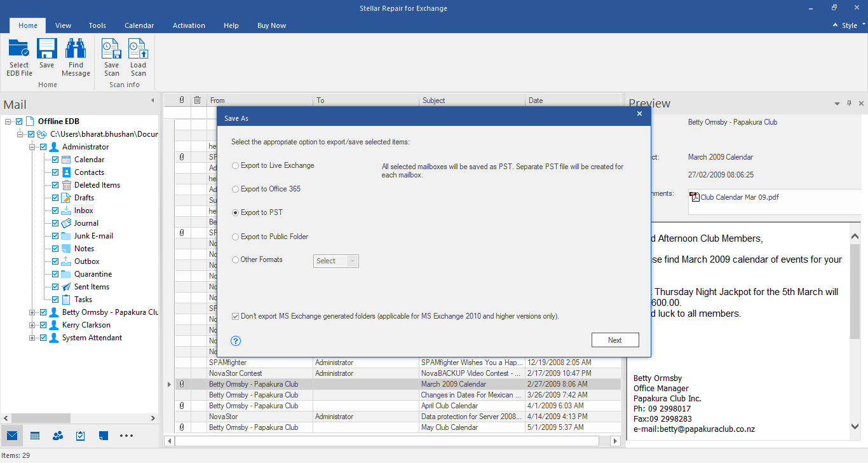Viewport: 868px width, 463px height.
Task: Uncheck the Inbox folder checkbox
Action: (x=55, y=211)
